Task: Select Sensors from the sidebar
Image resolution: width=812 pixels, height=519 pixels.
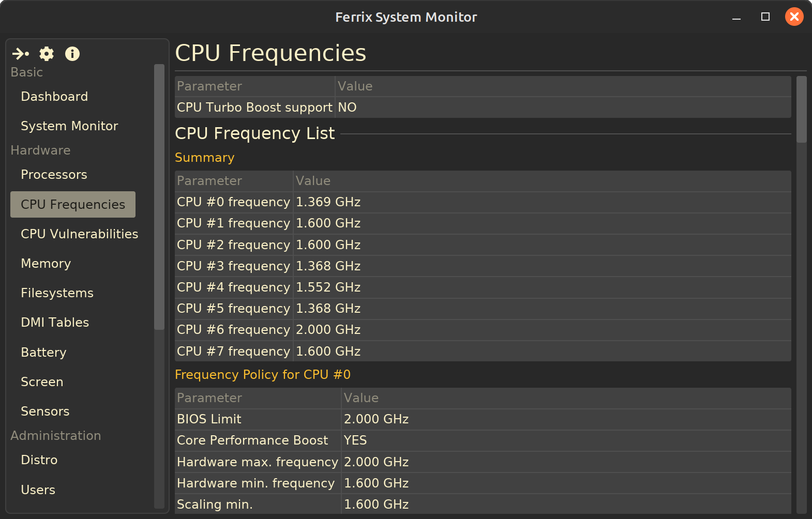Action: click(45, 411)
